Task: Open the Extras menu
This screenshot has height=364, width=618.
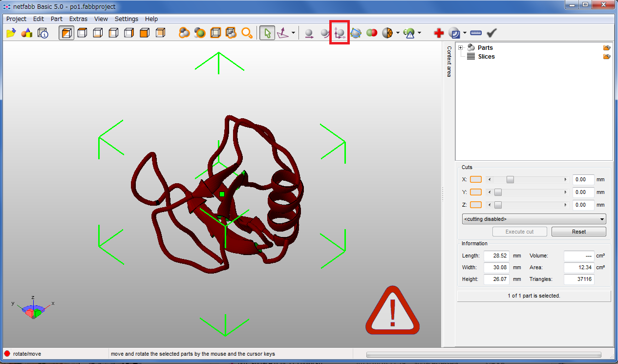Action: 78,19
